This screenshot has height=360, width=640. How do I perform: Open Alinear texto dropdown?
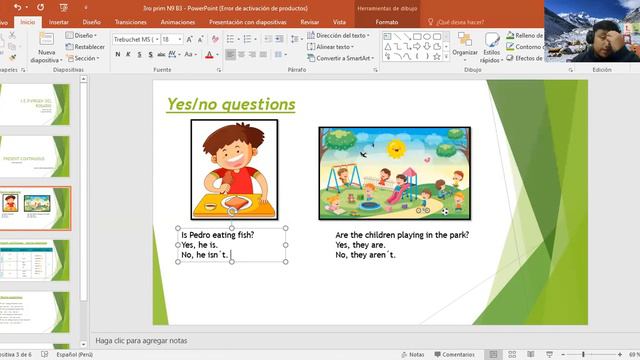tap(331, 47)
